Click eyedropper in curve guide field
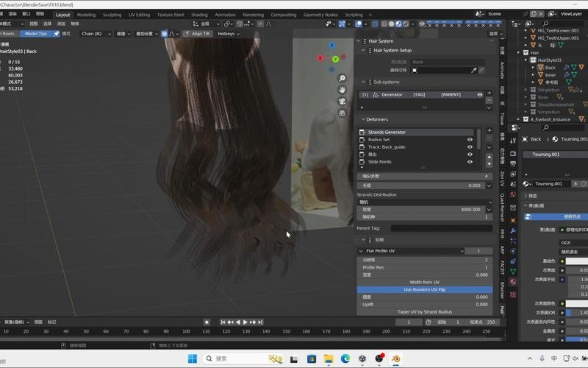This screenshot has height=368, width=588. [473, 70]
